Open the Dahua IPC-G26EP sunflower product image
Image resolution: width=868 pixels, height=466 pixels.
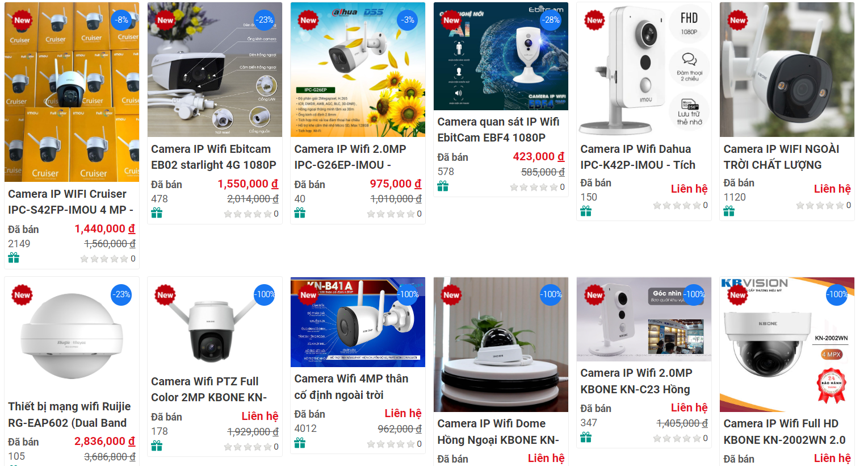tap(358, 69)
